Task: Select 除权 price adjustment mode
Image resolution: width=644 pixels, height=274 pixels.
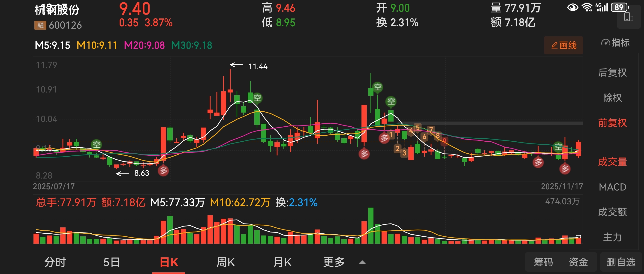Action: [x=612, y=98]
